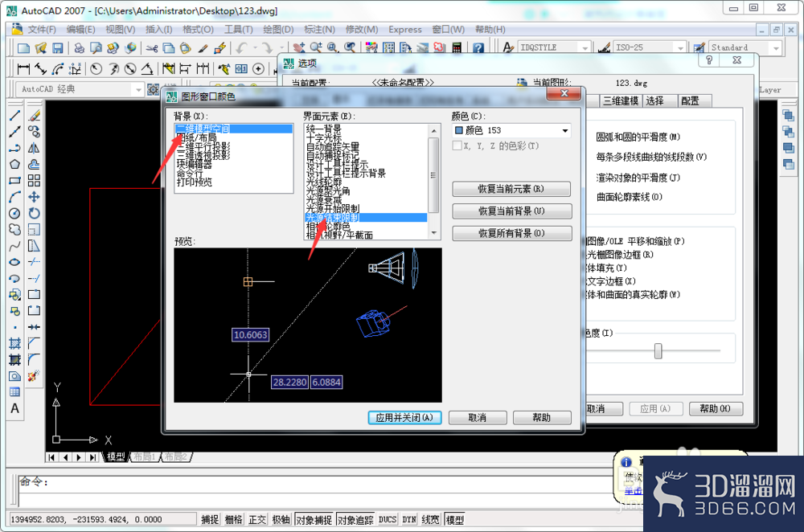This screenshot has height=532, width=804.
Task: Open the Express menu
Action: [x=405, y=29]
